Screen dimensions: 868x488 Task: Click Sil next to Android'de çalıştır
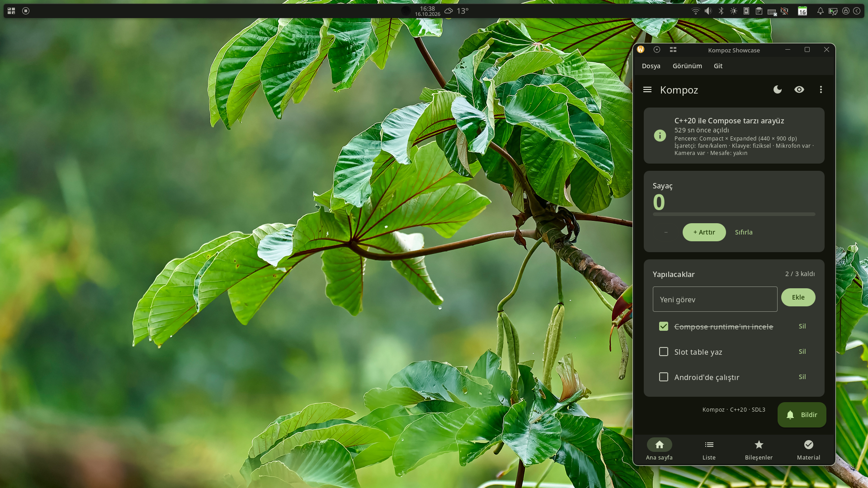tap(802, 377)
